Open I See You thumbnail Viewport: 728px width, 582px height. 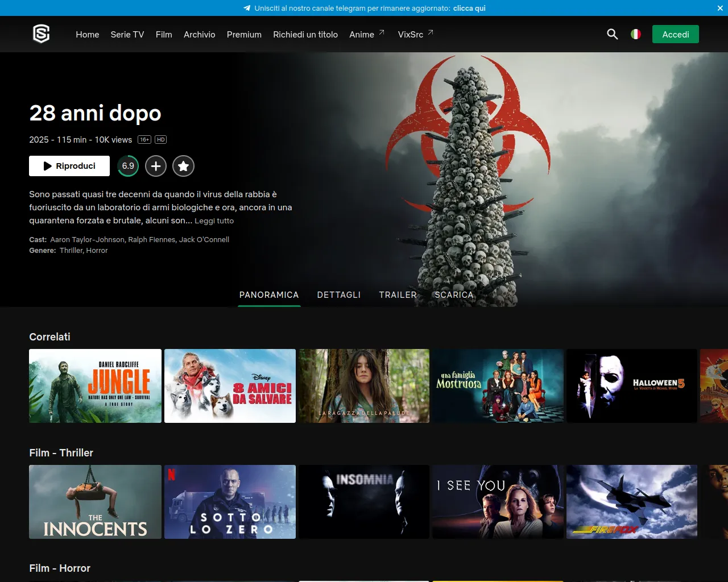coord(498,502)
